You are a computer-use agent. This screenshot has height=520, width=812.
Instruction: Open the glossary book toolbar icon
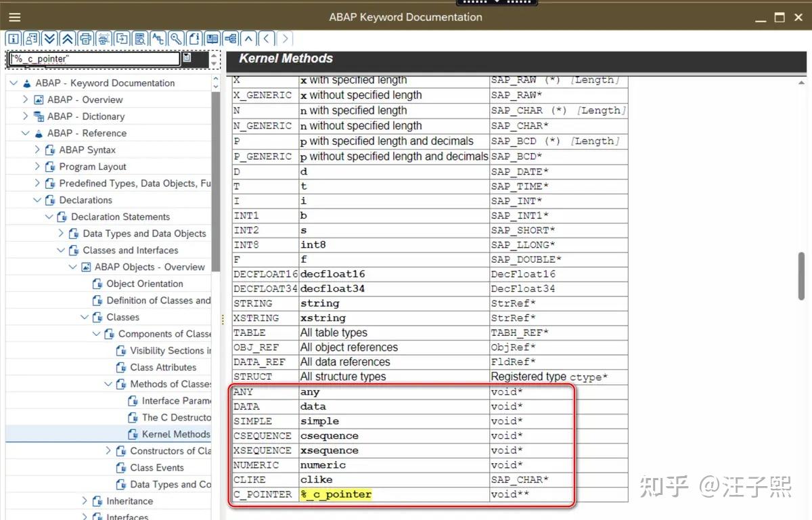[x=212, y=39]
